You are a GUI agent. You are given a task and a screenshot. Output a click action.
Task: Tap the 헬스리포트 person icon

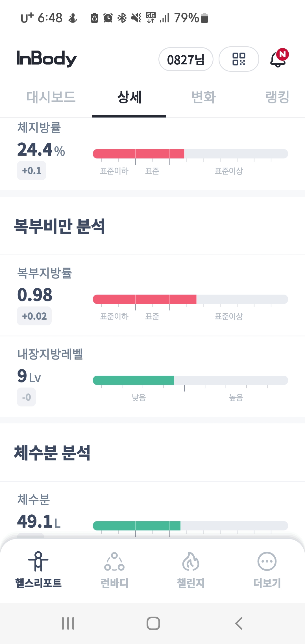click(x=38, y=561)
